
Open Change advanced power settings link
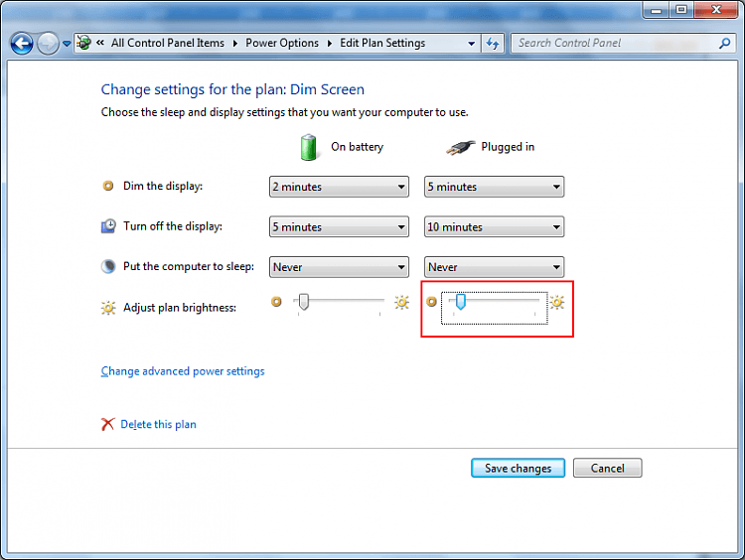tap(183, 371)
